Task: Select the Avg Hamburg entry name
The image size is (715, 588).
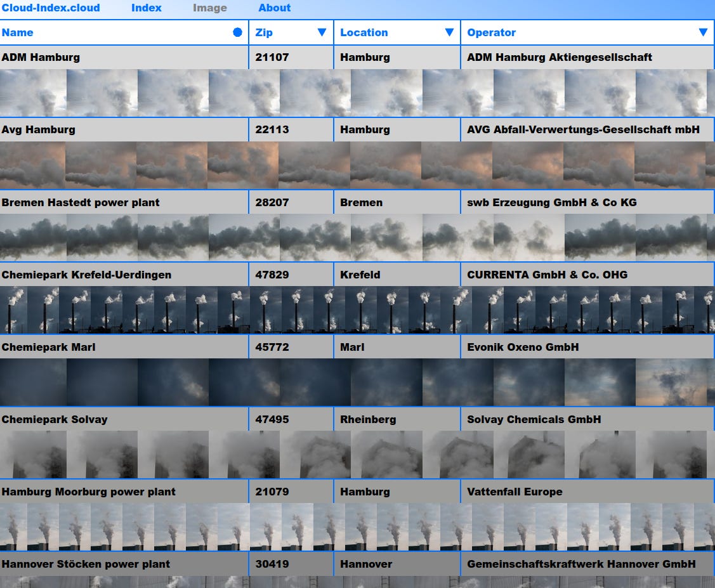Action: [38, 129]
